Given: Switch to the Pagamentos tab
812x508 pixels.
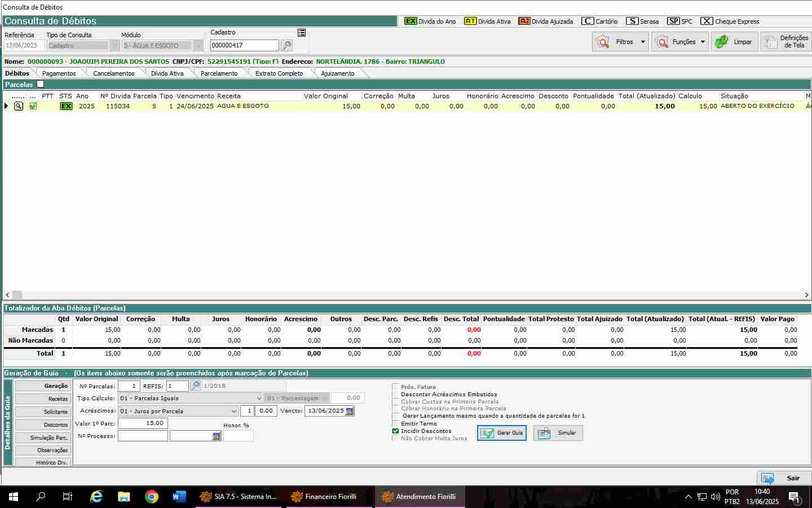Looking at the screenshot, I should 59,73.
